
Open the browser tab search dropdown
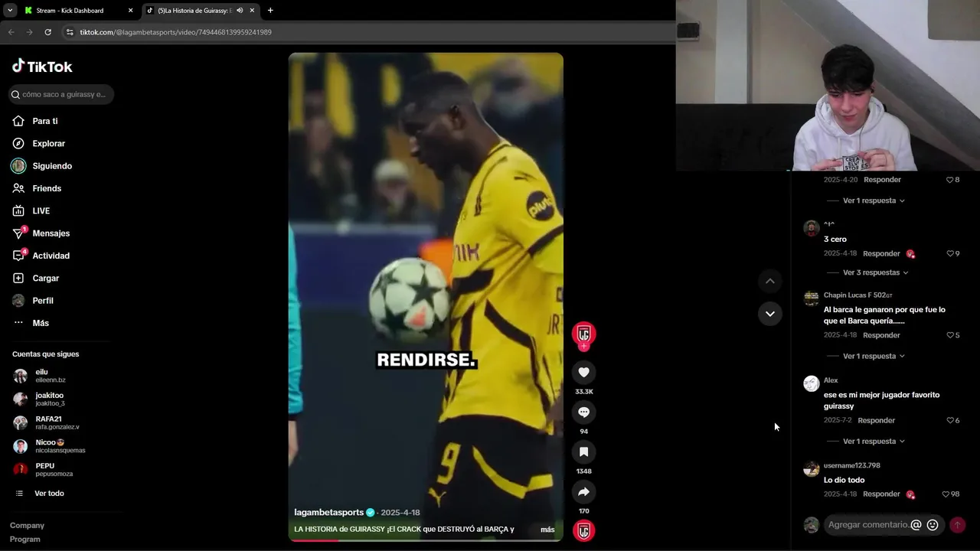tap(10, 11)
